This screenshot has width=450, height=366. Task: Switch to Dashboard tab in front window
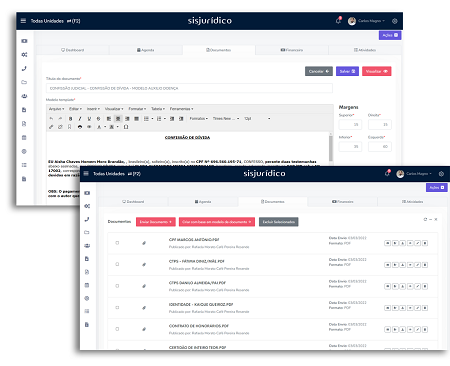(133, 202)
